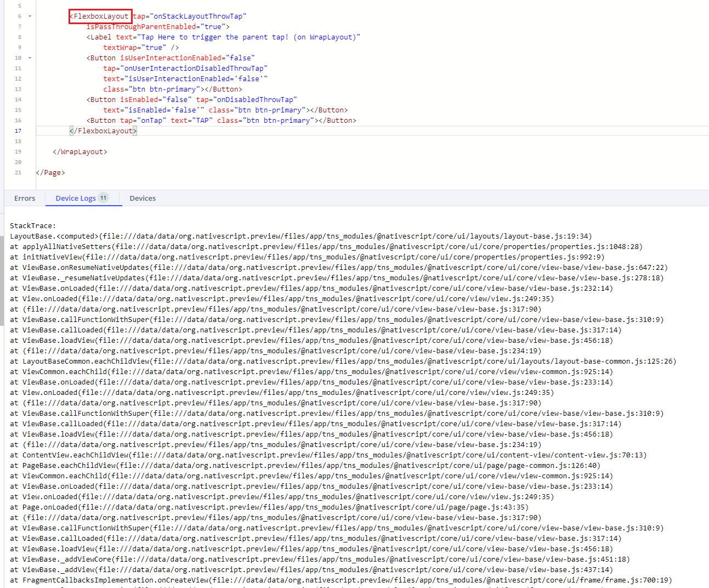Open the Devices tab
This screenshot has height=588, width=709.
pos(142,198)
